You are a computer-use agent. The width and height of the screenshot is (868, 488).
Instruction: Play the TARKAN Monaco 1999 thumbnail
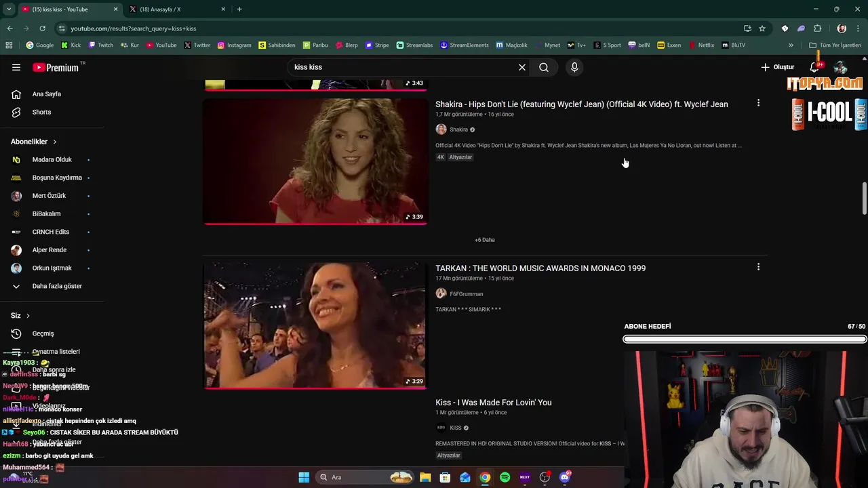click(315, 326)
